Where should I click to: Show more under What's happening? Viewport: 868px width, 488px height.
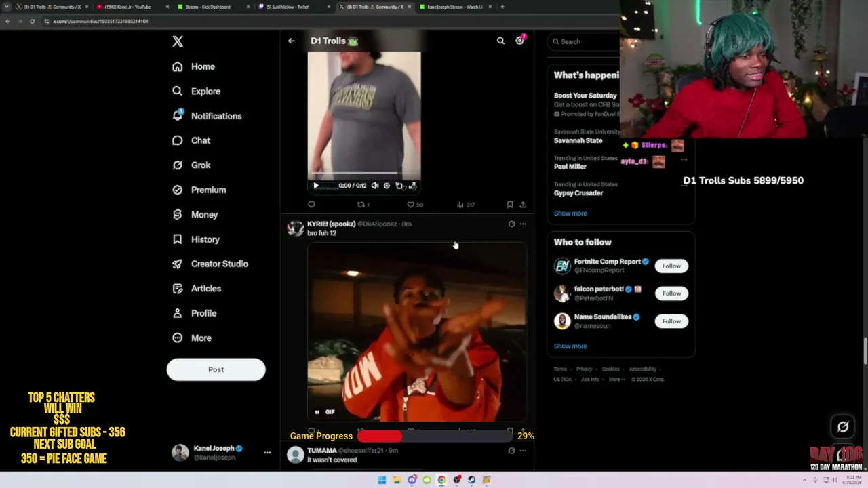(570, 213)
